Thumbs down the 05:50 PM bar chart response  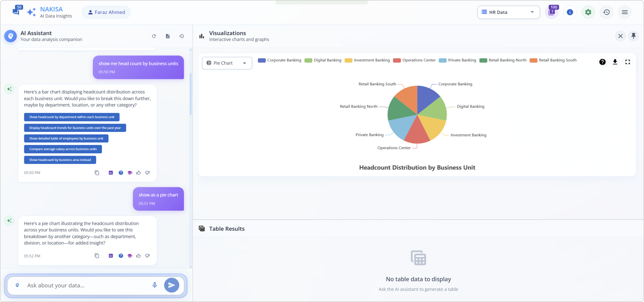pyautogui.click(x=147, y=172)
